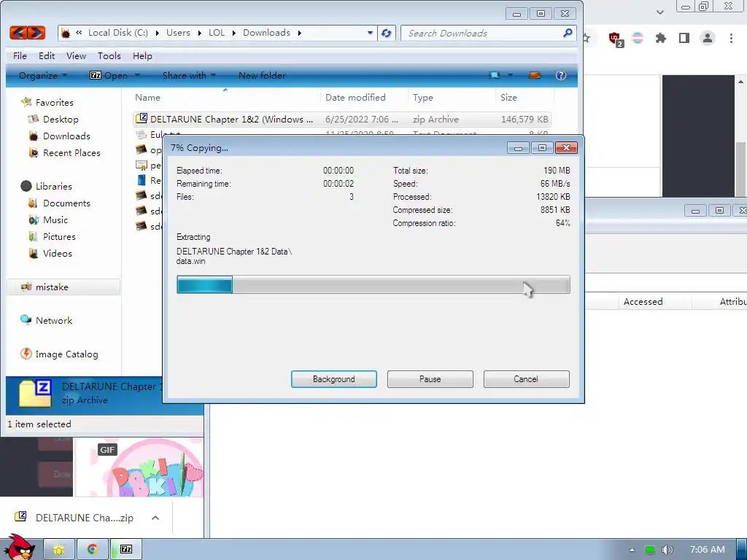The image size is (747, 560).
Task: Click the Search Downloads field
Action: 484,33
